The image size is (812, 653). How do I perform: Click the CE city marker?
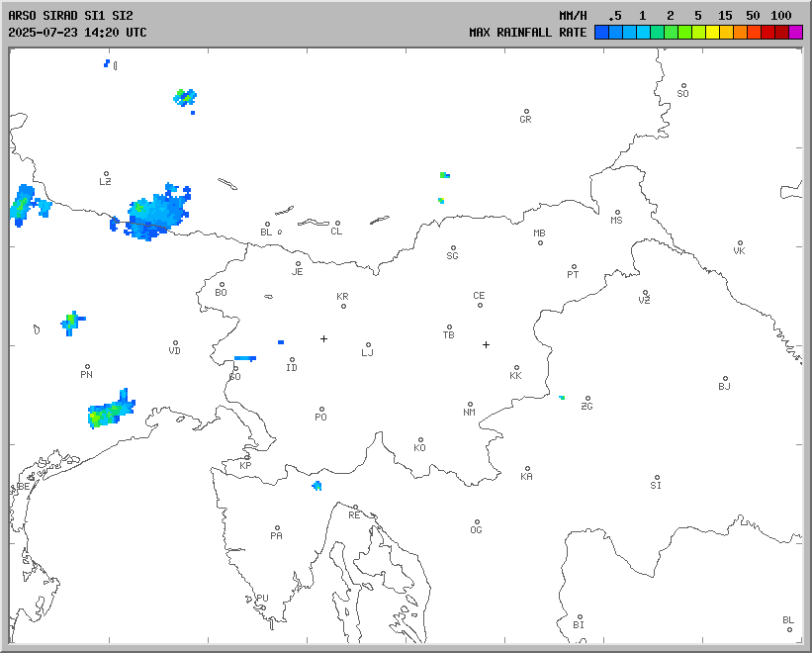point(480,304)
